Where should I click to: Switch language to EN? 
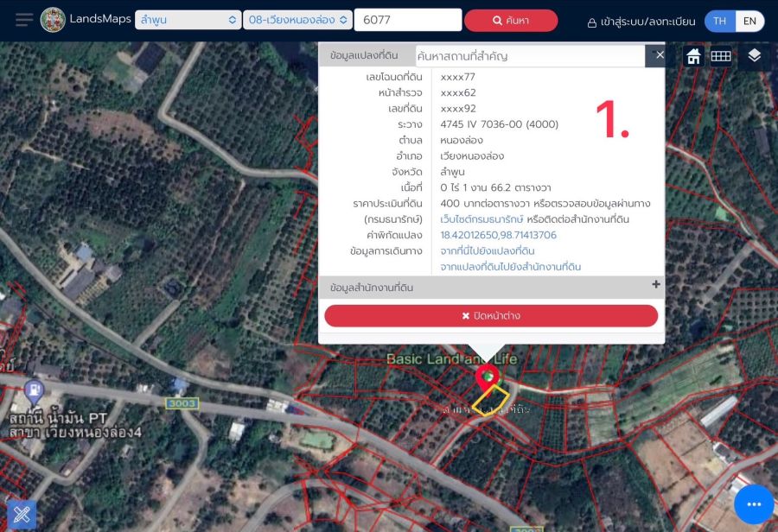749,21
